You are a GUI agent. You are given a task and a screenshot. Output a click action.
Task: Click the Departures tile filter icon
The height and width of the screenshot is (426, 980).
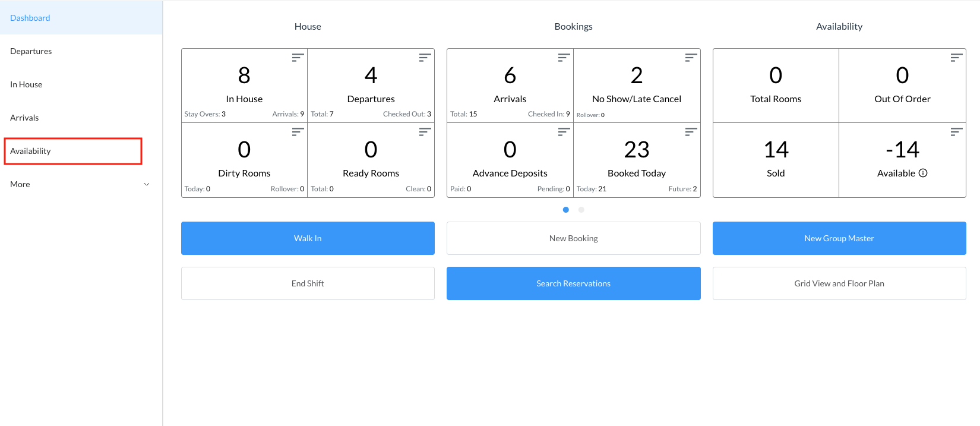coord(425,58)
